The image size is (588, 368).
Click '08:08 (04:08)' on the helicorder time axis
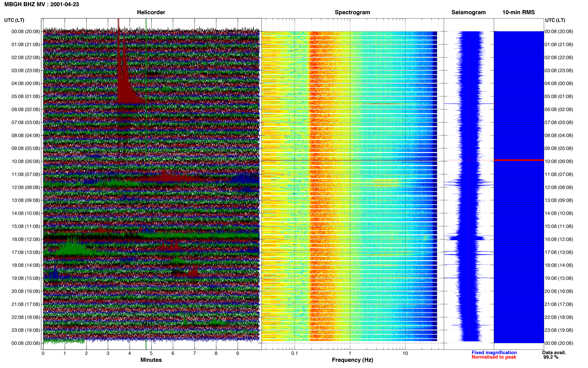26,135
